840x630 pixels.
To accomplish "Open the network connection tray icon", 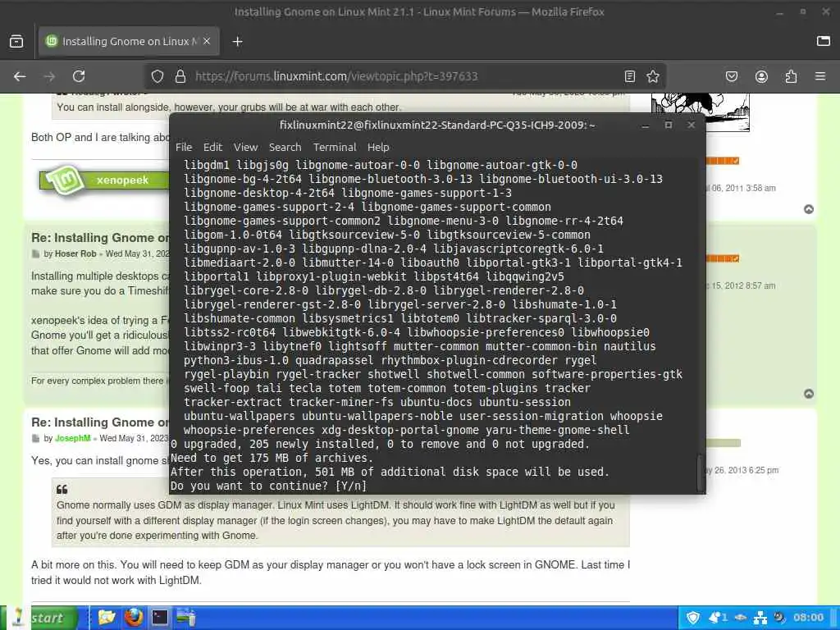I will click(760, 619).
